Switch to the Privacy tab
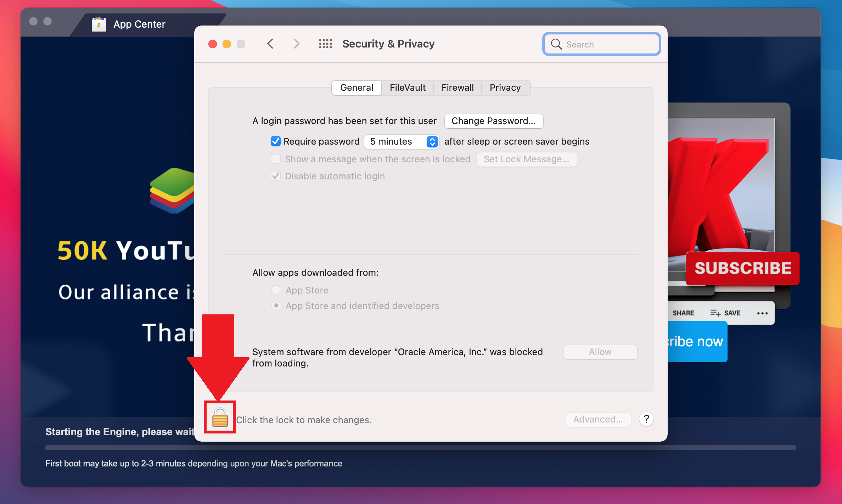Viewport: 842px width, 504px height. coord(504,88)
